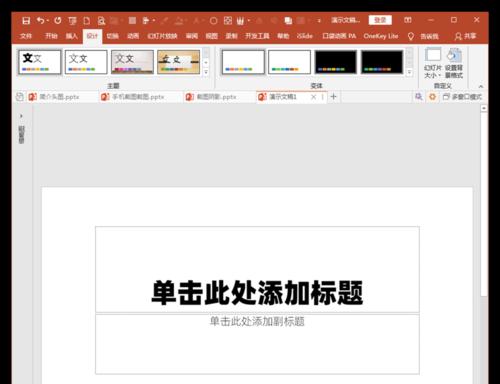The width and height of the screenshot is (500, 384).
Task: Click the 共享 share button
Action: click(x=466, y=36)
